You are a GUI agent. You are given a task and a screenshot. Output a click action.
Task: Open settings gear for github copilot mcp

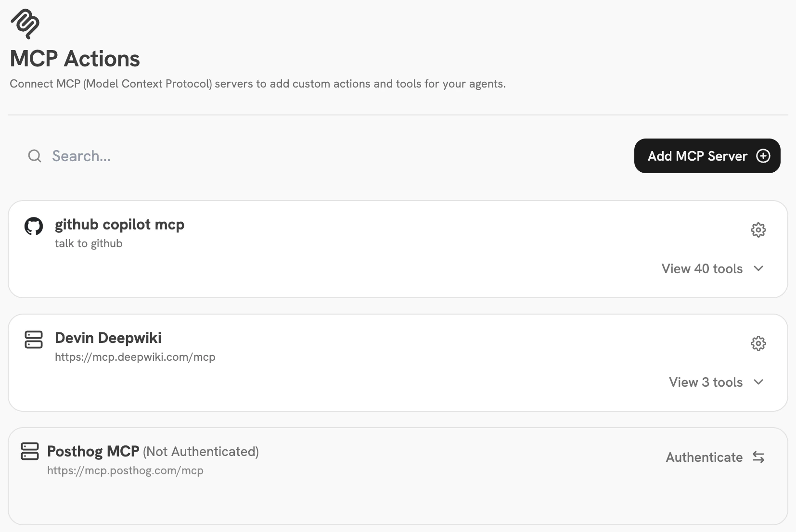point(758,230)
